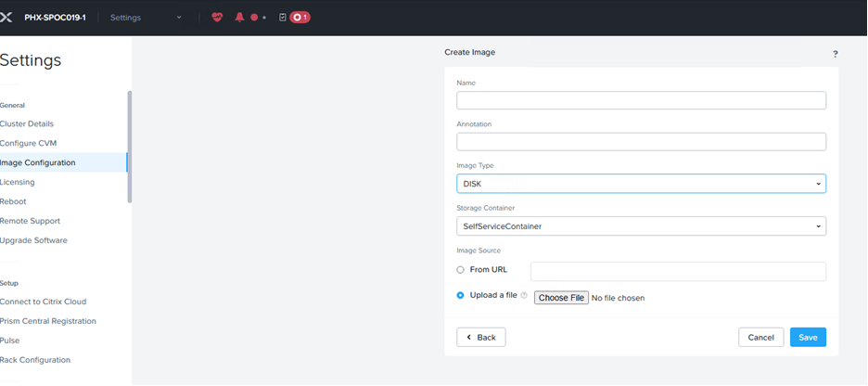Image resolution: width=868 pixels, height=386 pixels.
Task: Open the Image Type DISK dropdown
Action: pyautogui.click(x=641, y=184)
